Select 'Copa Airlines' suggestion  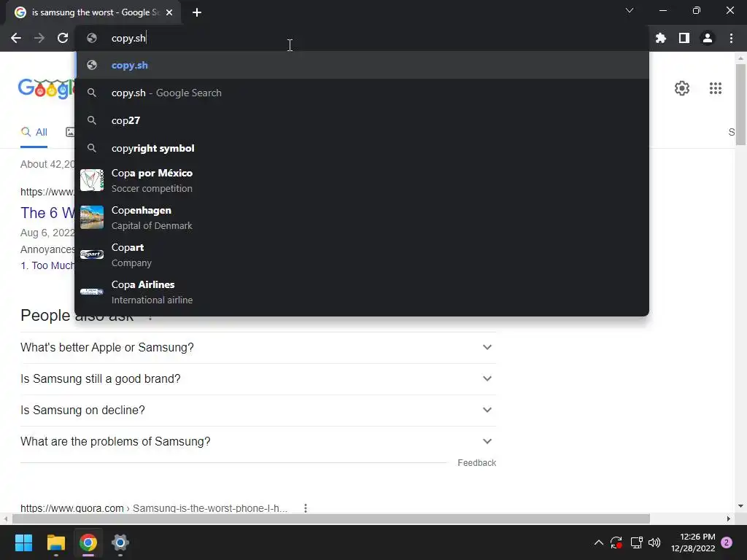point(362,292)
